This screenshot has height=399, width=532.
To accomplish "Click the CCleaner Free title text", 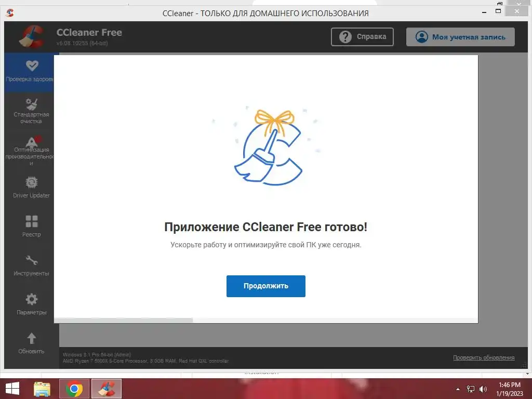I will pyautogui.click(x=89, y=33).
